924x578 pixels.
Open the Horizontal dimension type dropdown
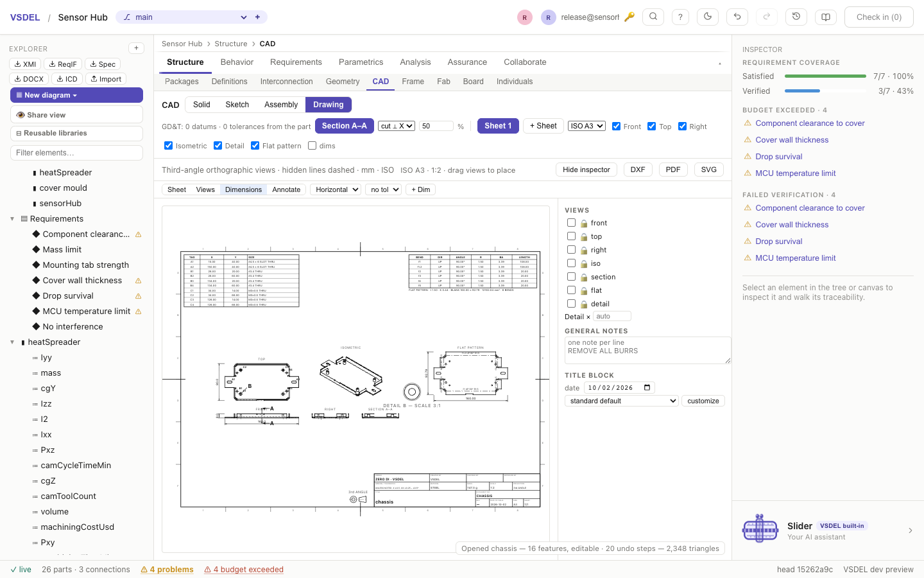pyautogui.click(x=336, y=189)
